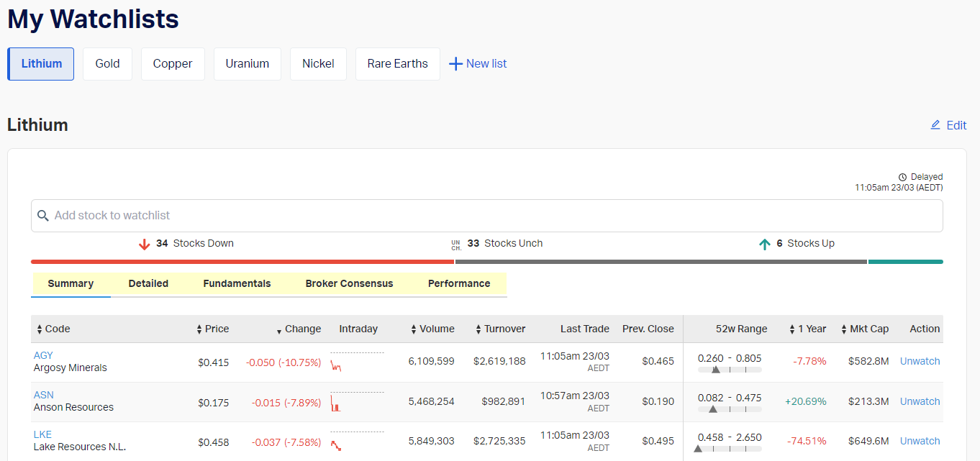Click LKE one-year value -74.51%
Image resolution: width=980 pixels, height=461 pixels.
tap(807, 442)
